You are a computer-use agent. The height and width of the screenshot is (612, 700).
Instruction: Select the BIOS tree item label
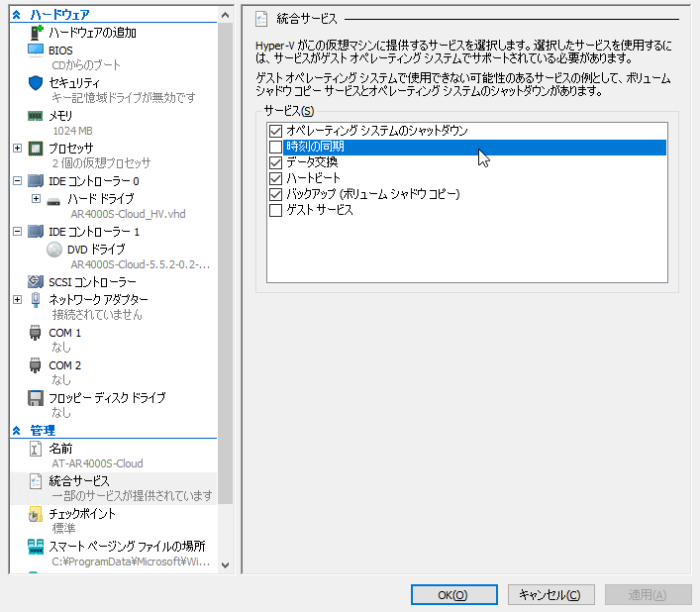[x=60, y=51]
